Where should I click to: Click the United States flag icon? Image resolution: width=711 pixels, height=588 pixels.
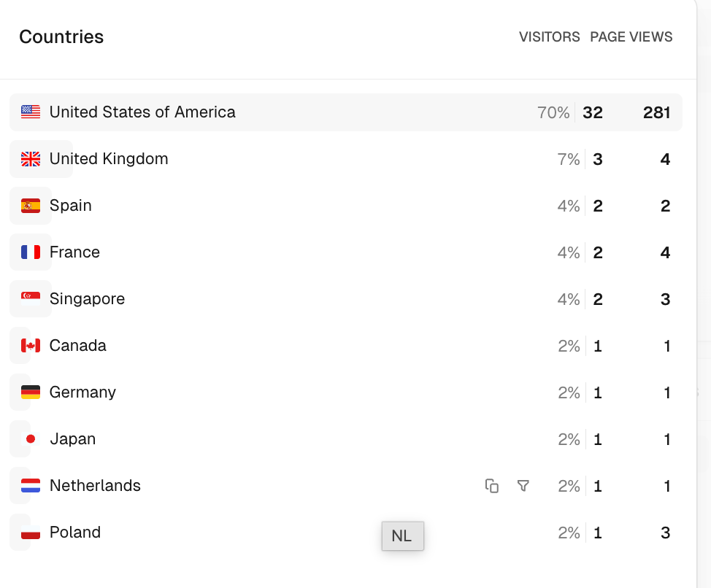tap(31, 112)
